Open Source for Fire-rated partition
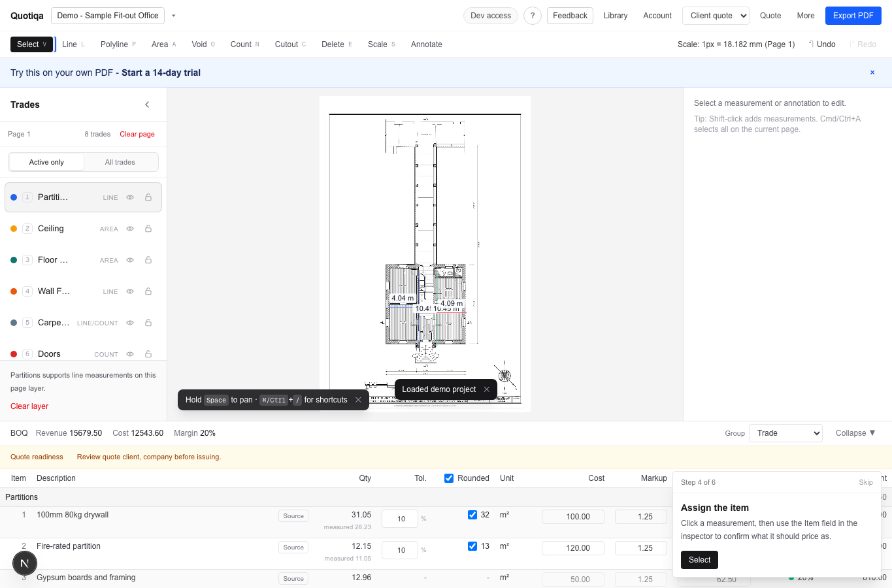This screenshot has width=892, height=588. (x=293, y=547)
